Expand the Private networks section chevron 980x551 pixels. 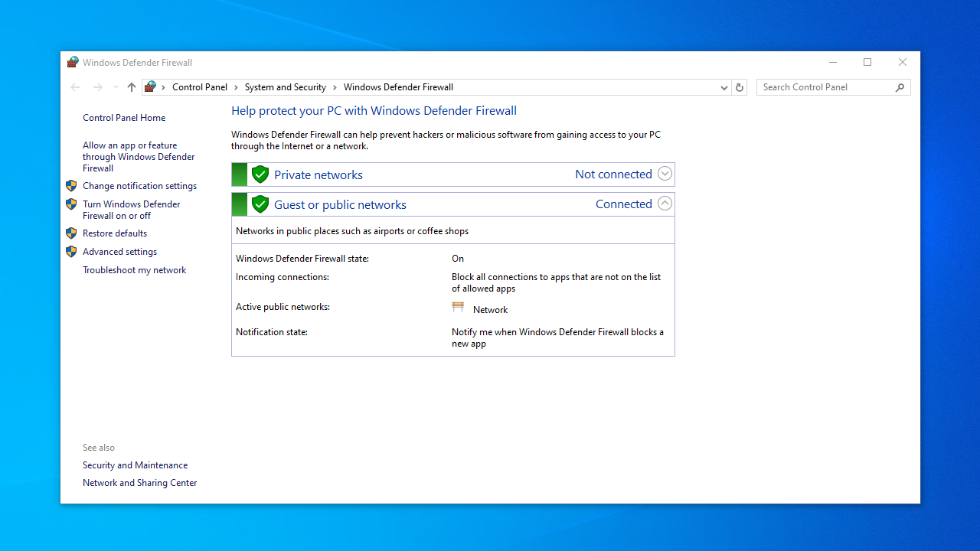(x=665, y=174)
